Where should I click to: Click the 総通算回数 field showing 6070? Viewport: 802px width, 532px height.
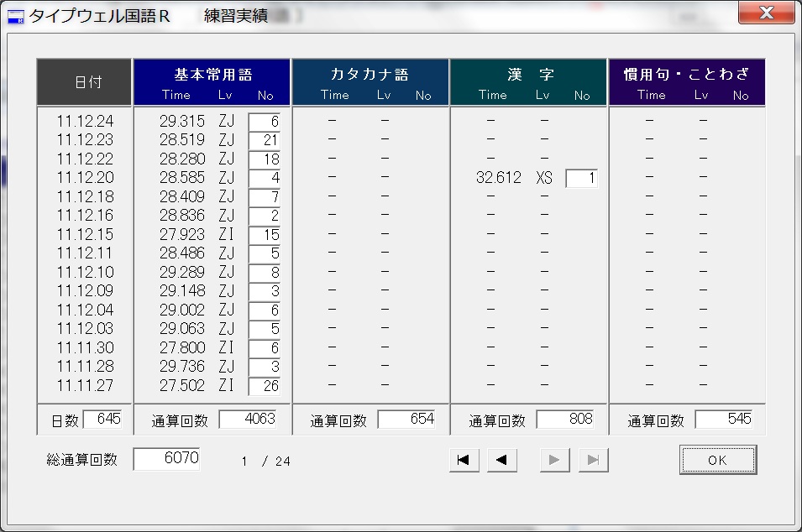point(166,460)
